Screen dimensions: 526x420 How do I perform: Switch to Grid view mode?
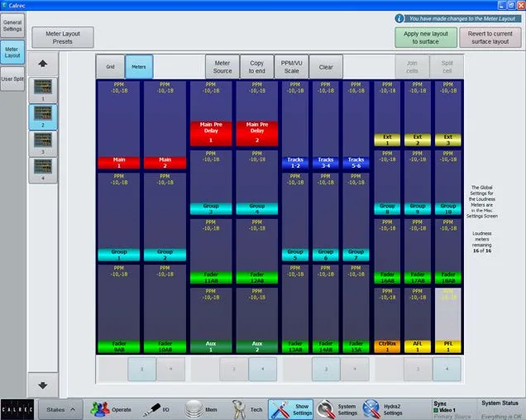110,67
